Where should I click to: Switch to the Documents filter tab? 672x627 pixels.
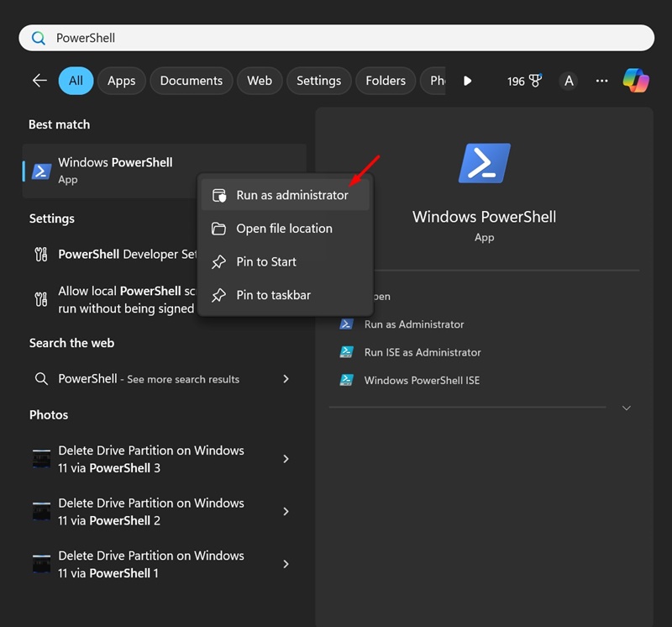(x=191, y=81)
